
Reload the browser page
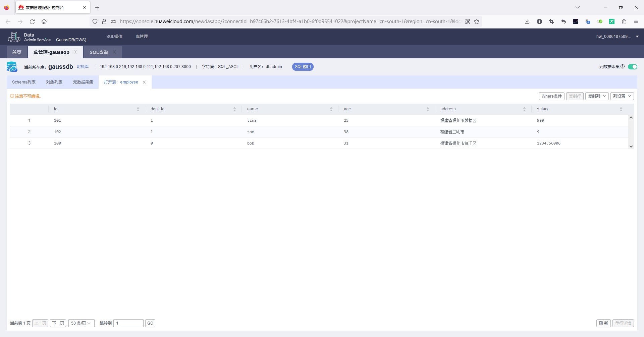(32, 21)
